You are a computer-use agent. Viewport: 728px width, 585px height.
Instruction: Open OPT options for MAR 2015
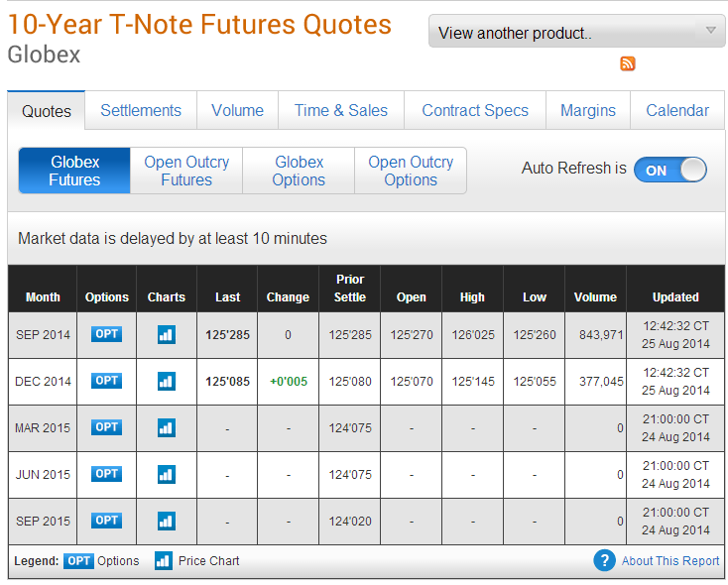[x=106, y=426]
